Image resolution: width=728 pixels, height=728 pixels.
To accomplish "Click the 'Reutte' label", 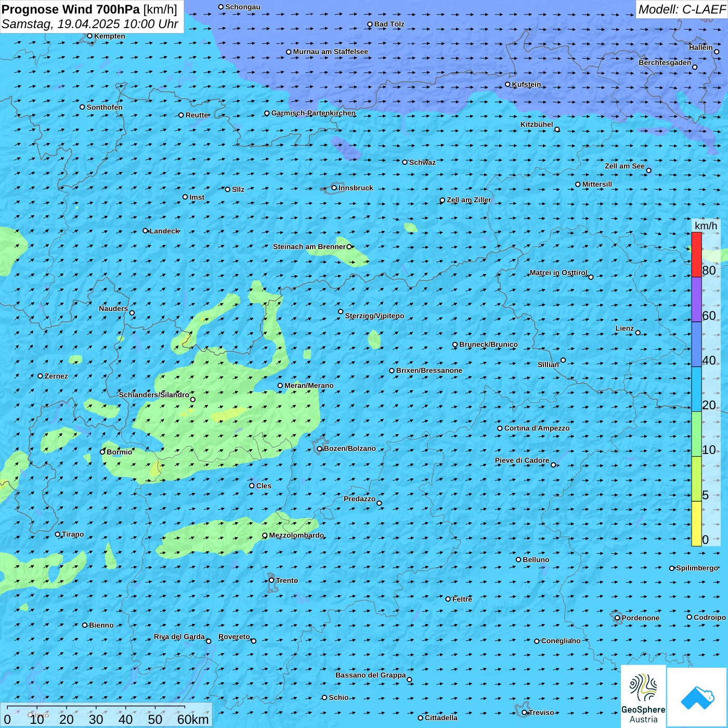I will (197, 115).
